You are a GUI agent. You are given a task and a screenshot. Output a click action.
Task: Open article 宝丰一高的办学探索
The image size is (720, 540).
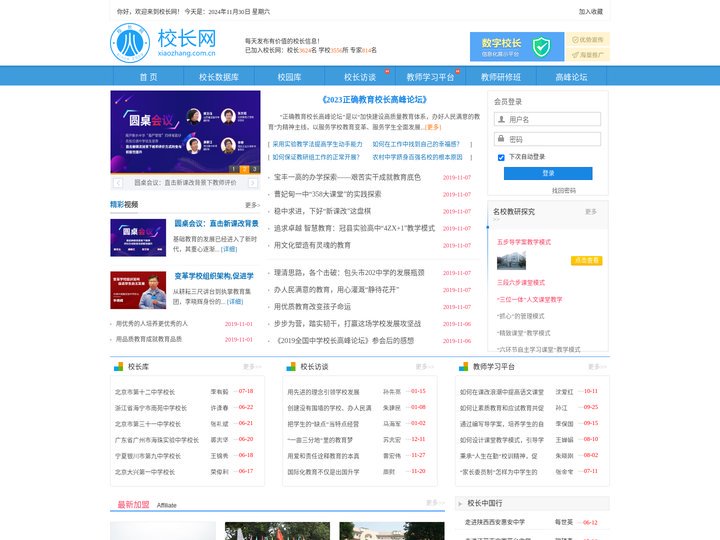click(347, 177)
